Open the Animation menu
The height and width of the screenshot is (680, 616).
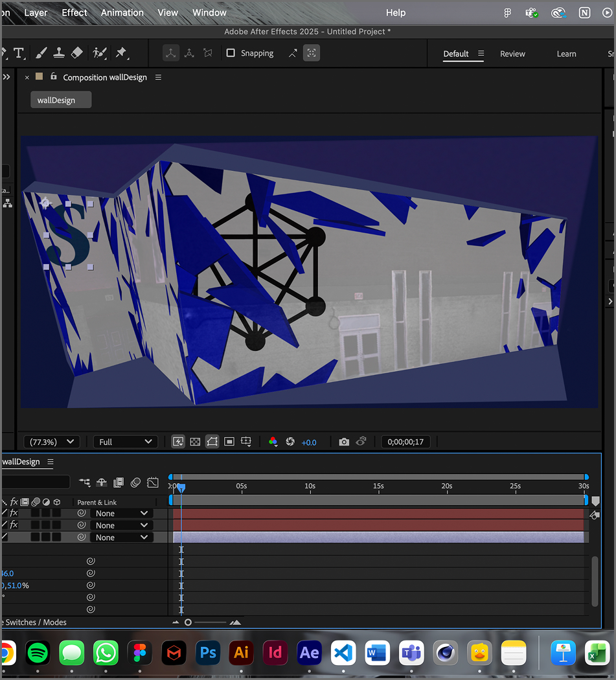pyautogui.click(x=122, y=12)
